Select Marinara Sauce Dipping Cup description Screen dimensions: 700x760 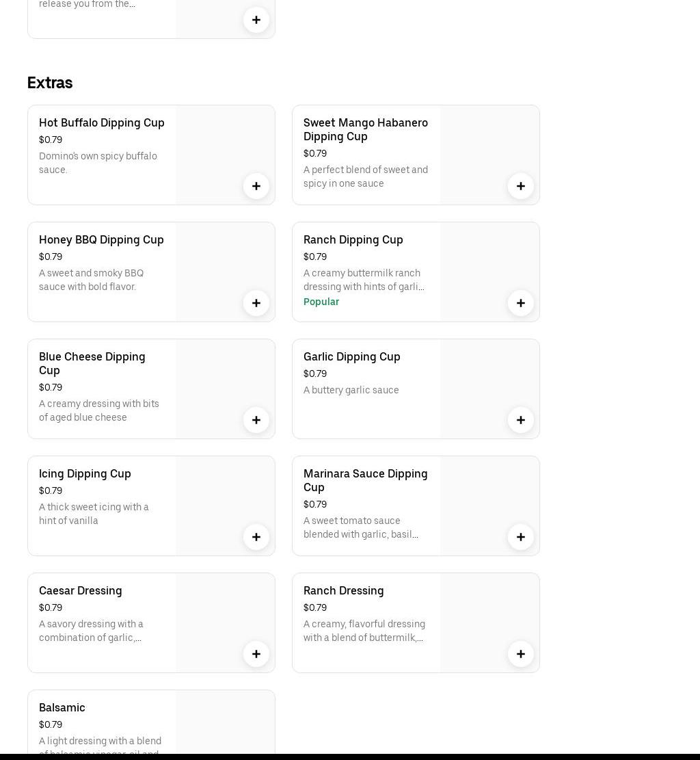click(361, 527)
